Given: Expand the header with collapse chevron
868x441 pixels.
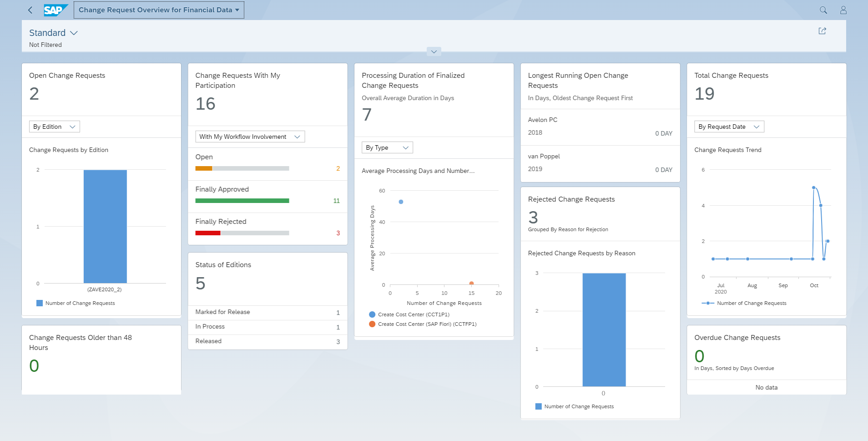Looking at the screenshot, I should 434,51.
